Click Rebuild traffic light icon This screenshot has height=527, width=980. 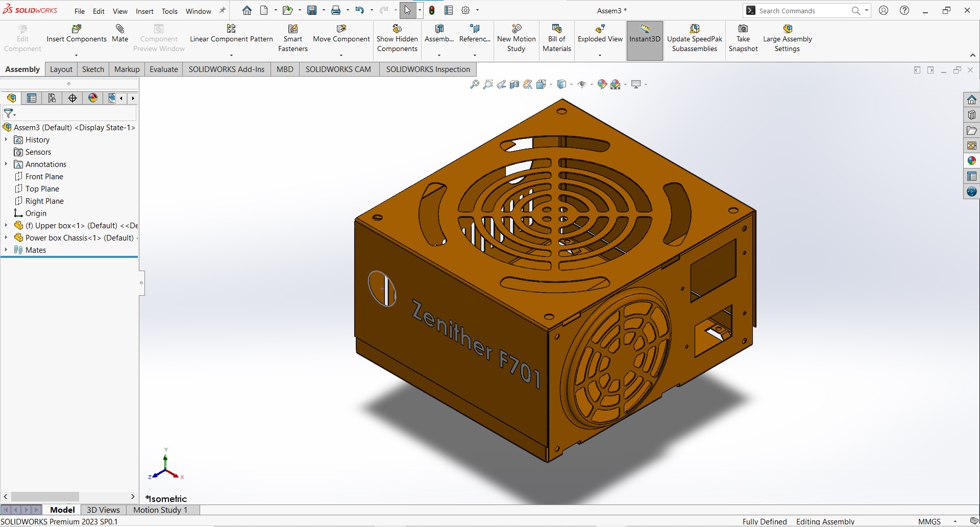[x=432, y=10]
